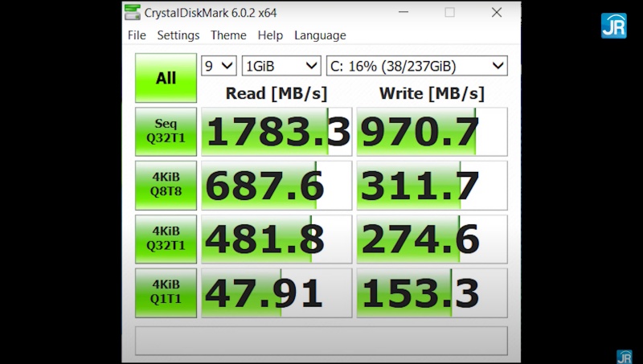Click the 4KiB Q1T1 read result 47.91
Image resolution: width=643 pixels, height=364 pixels.
[276, 292]
